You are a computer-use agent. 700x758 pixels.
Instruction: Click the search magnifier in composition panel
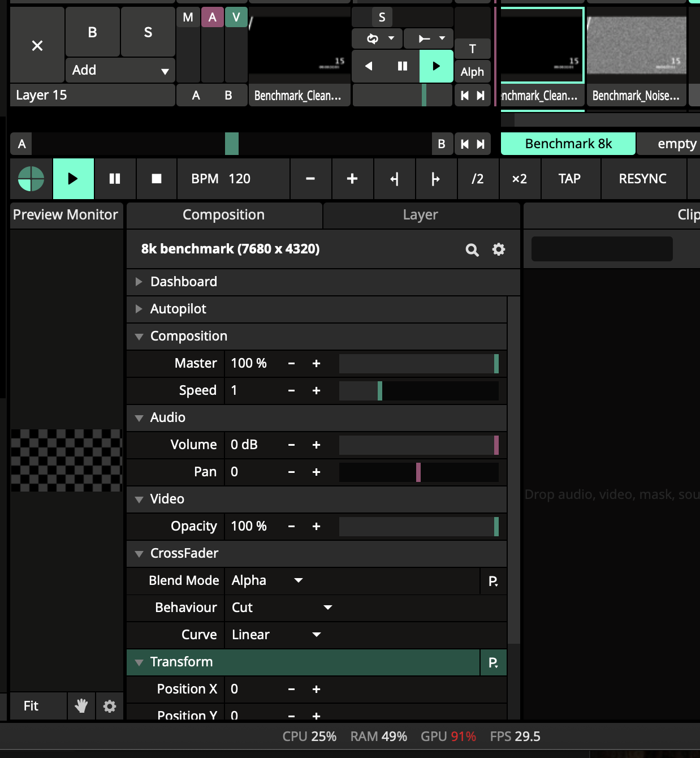(472, 249)
